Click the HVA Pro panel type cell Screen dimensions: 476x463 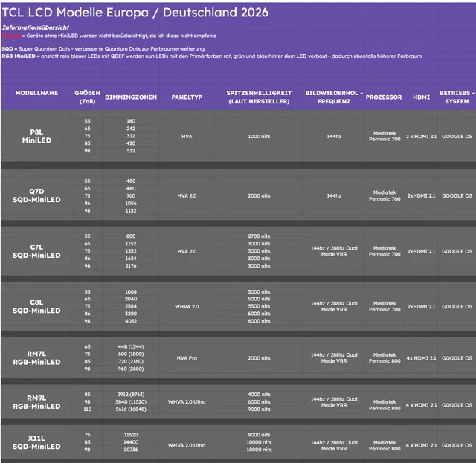tap(186, 358)
